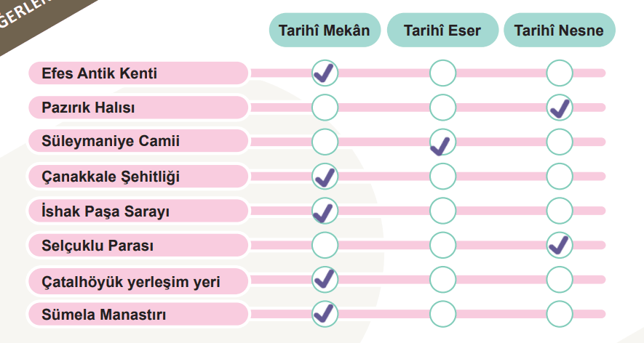This screenshot has width=644, height=343.
Task: Mark Selçuklu Parası as Tarihî Mekân
Action: pos(325,245)
